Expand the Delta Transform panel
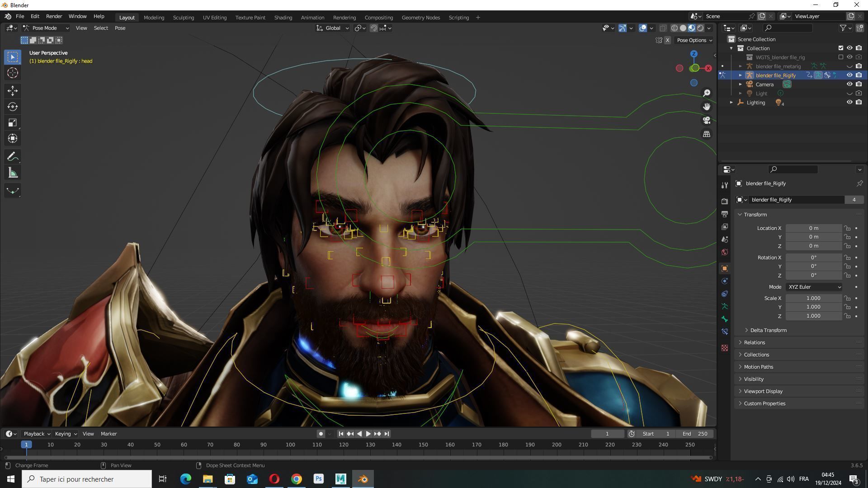 point(768,330)
